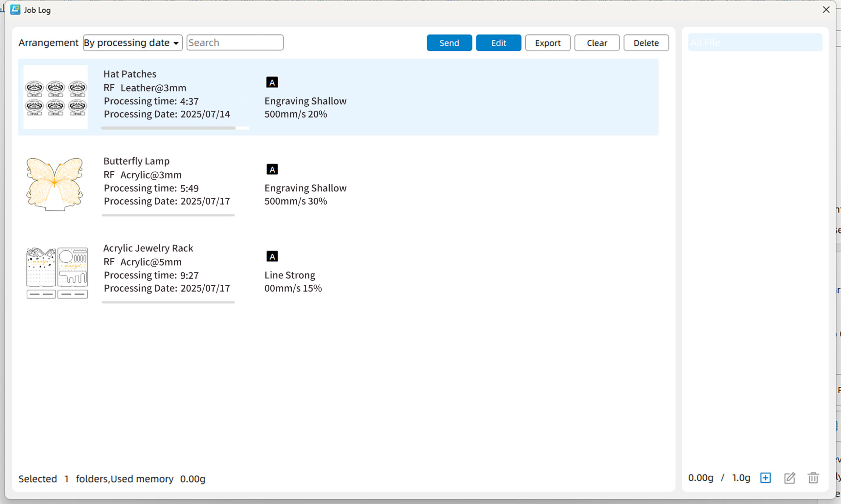Select the Hat Patches job title
Screen dimensions: 841x504
point(130,74)
